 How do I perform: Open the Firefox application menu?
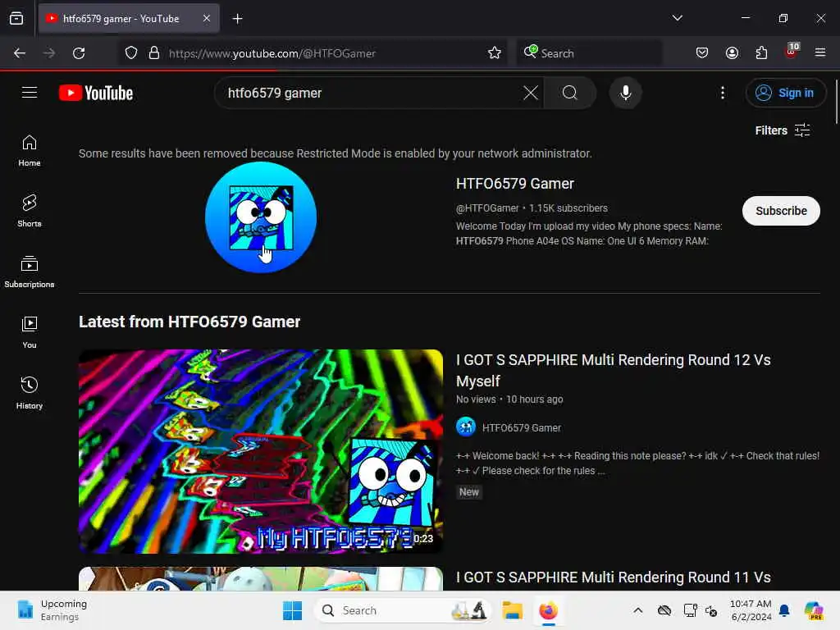point(820,52)
